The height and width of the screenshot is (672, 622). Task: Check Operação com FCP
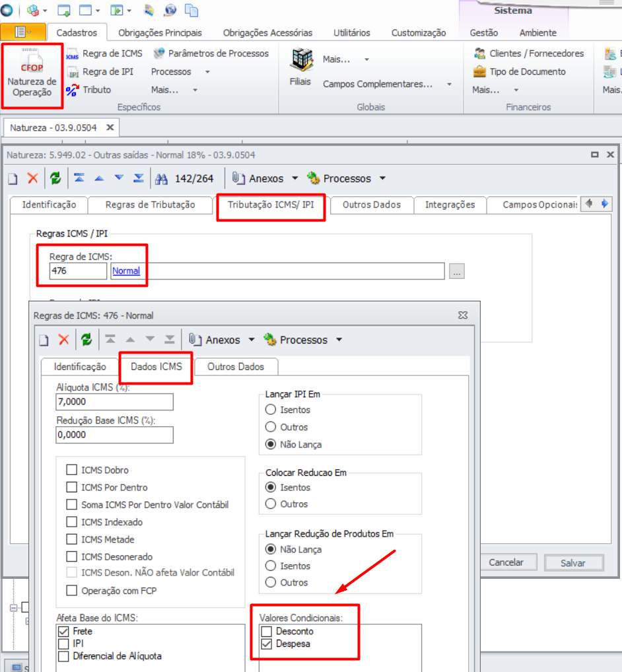(x=71, y=591)
